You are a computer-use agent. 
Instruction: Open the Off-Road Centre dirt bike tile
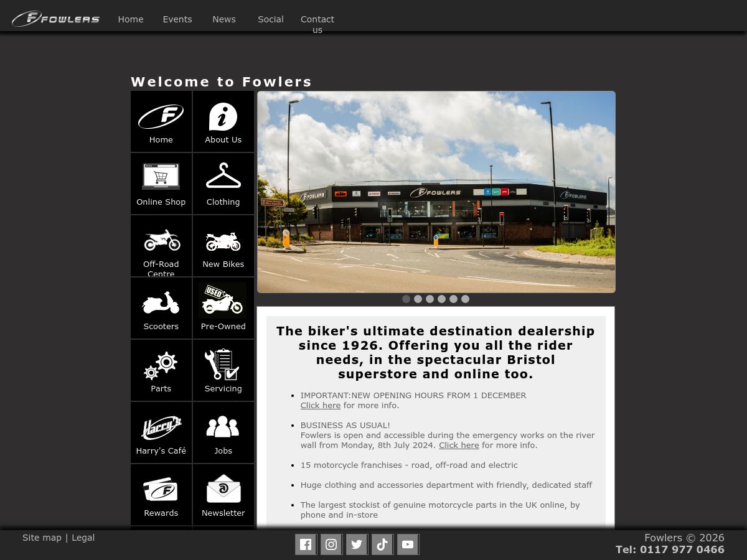[161, 246]
